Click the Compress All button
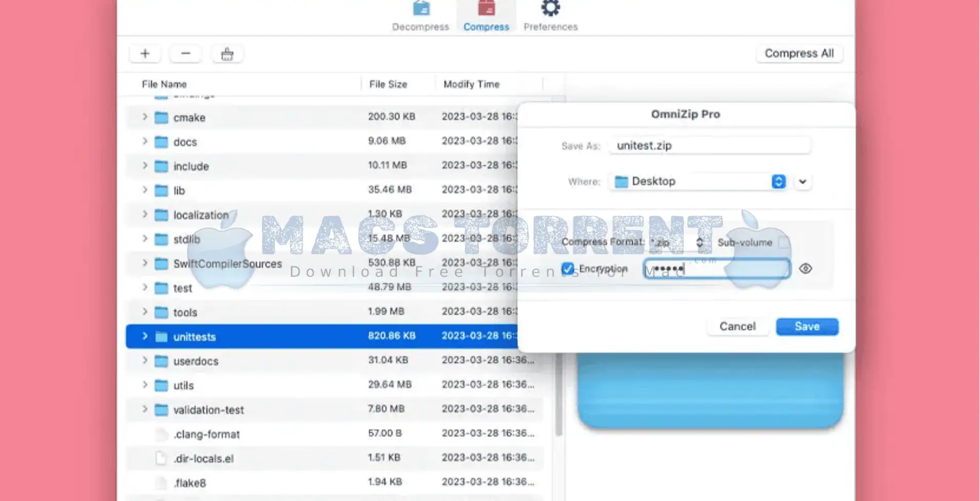The height and width of the screenshot is (501, 980). point(799,53)
